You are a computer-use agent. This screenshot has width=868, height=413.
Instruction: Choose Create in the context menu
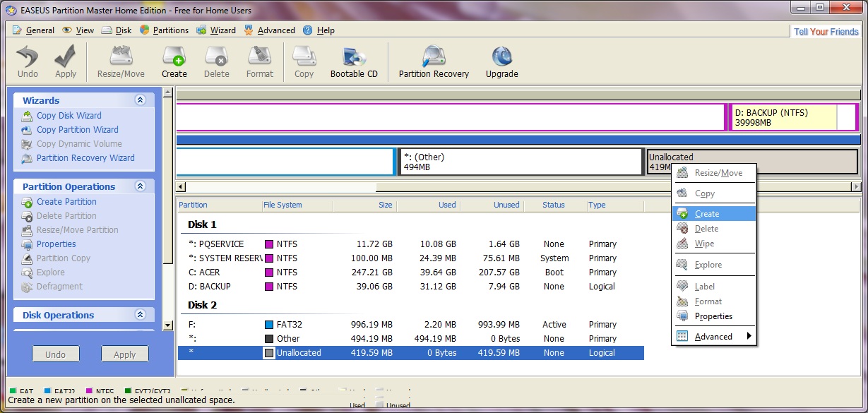(714, 214)
